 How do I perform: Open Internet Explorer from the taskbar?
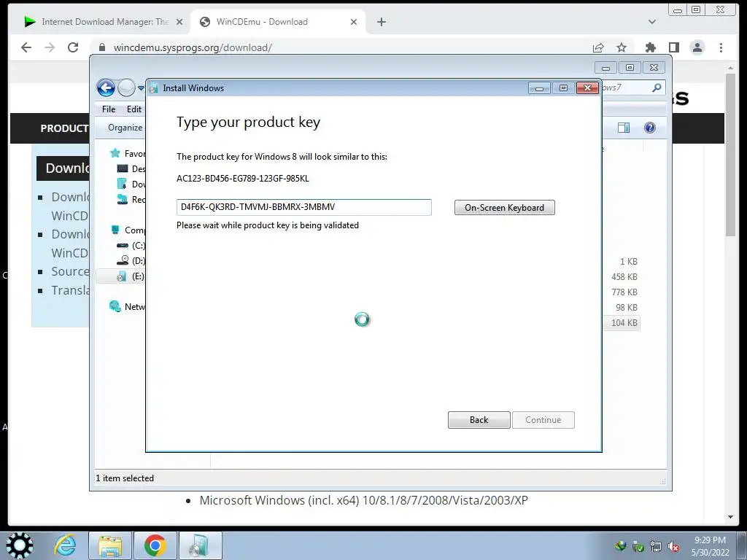pyautogui.click(x=65, y=545)
